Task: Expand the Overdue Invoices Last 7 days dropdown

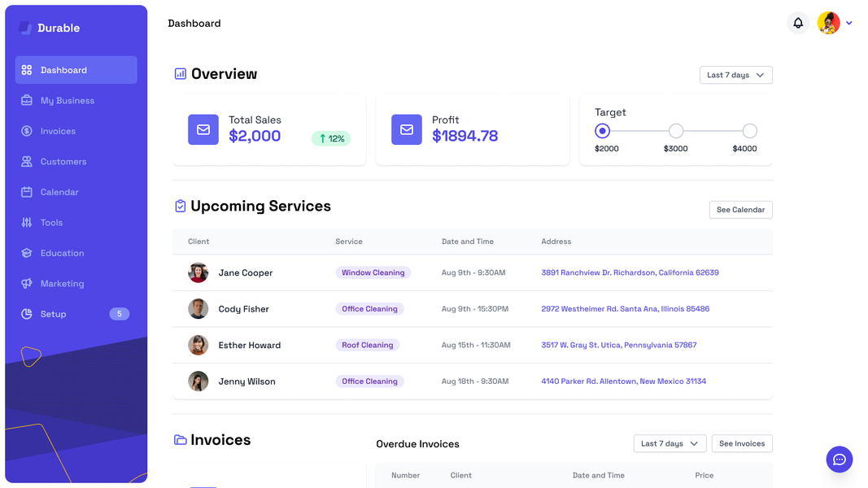Action: point(670,443)
